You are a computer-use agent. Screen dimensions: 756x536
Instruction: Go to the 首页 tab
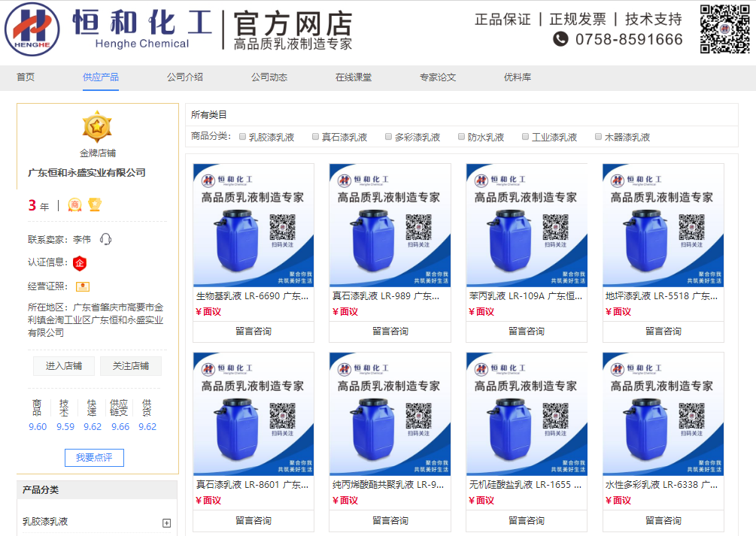pos(26,77)
